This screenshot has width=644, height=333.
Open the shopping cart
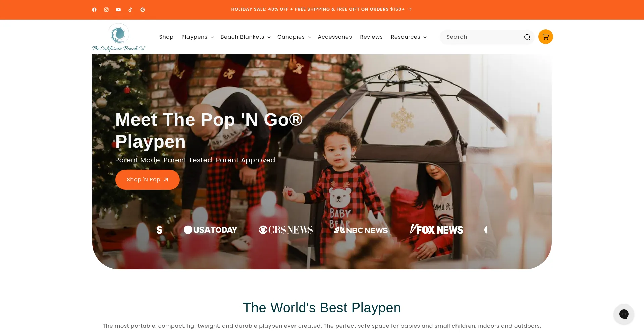[546, 37]
